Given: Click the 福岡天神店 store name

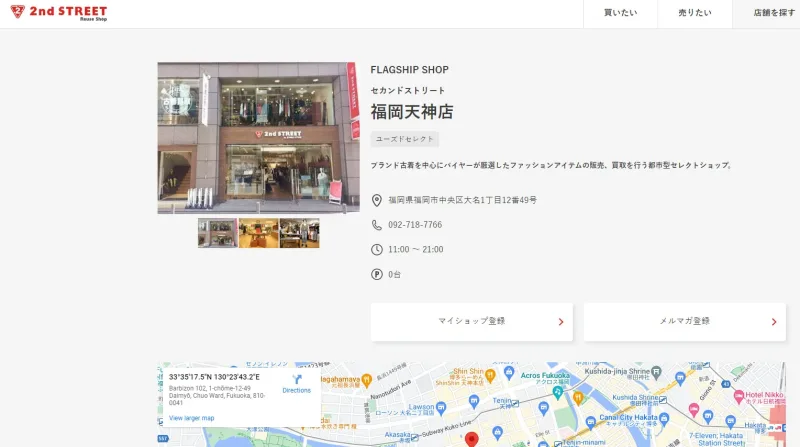Looking at the screenshot, I should click(412, 112).
